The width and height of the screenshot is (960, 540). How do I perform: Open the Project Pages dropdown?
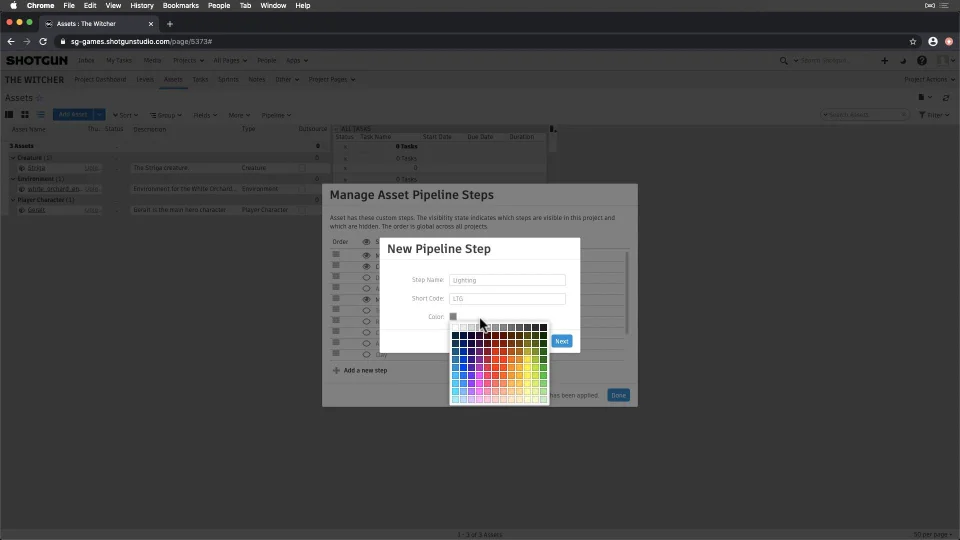coord(332,80)
